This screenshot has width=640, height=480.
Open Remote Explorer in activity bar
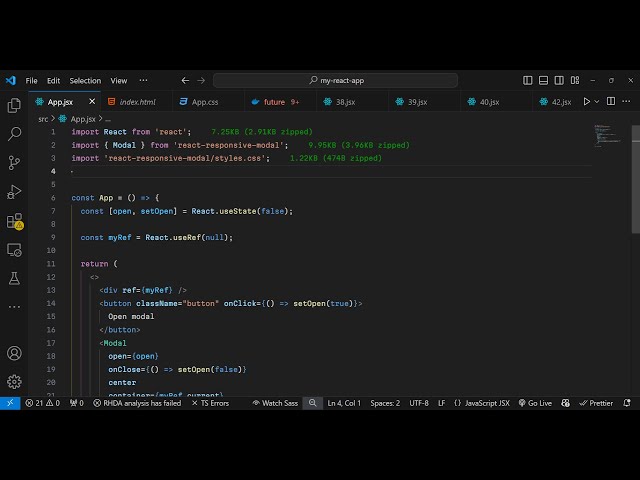pos(14,250)
